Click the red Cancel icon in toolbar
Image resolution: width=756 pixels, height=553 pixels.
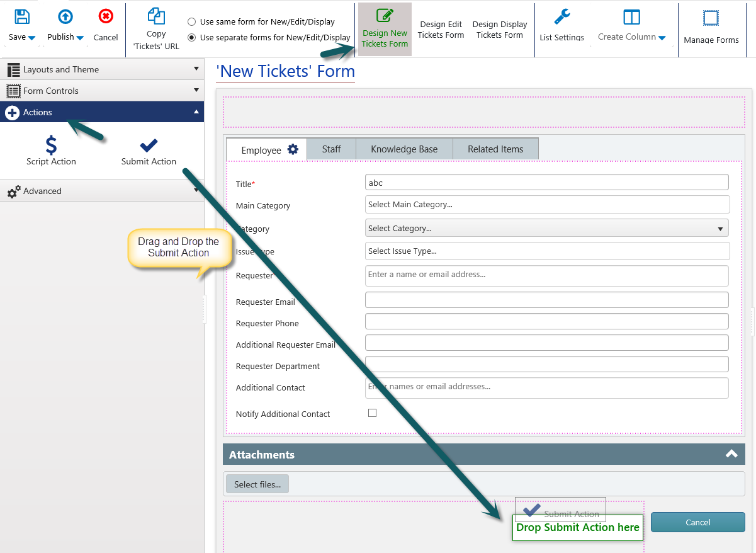click(x=106, y=17)
